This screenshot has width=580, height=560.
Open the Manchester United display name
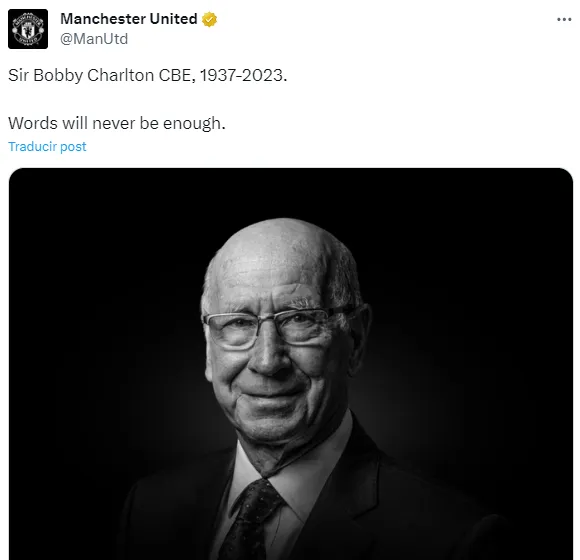pyautogui.click(x=129, y=19)
